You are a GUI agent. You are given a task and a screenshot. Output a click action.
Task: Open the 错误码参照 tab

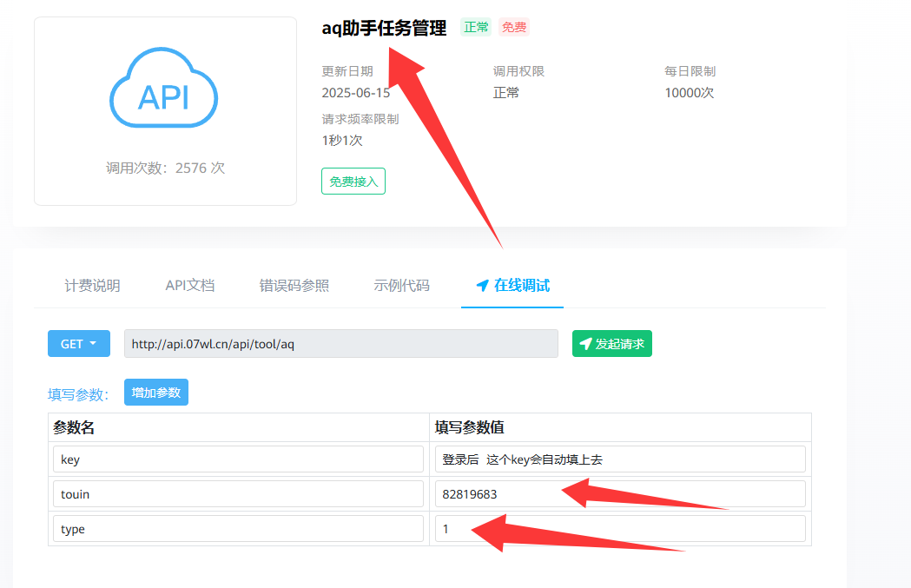[x=294, y=285]
